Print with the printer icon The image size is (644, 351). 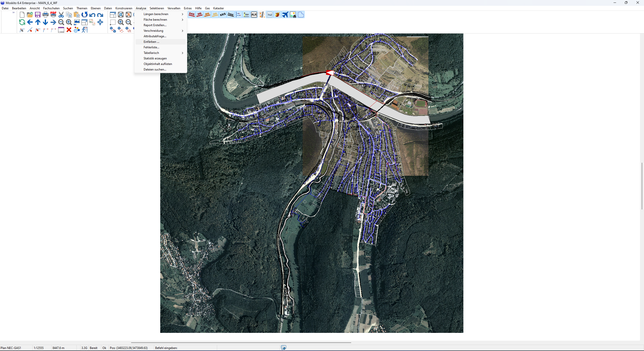(46, 15)
